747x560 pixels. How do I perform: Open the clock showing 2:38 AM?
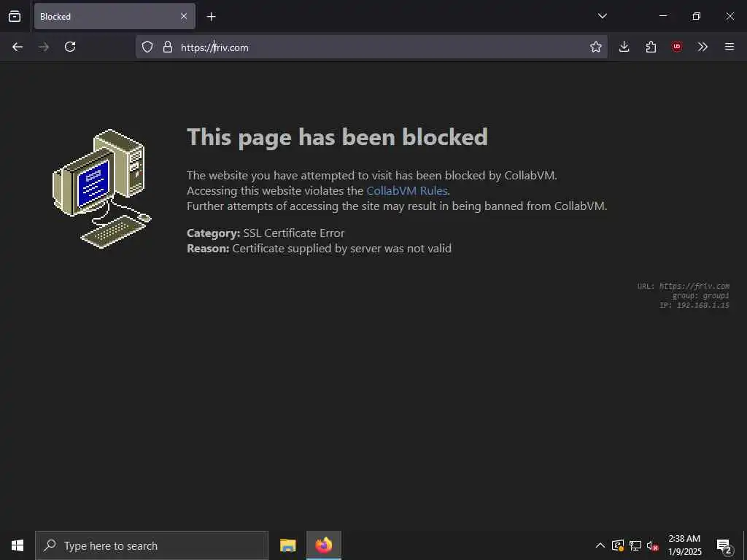(684, 545)
